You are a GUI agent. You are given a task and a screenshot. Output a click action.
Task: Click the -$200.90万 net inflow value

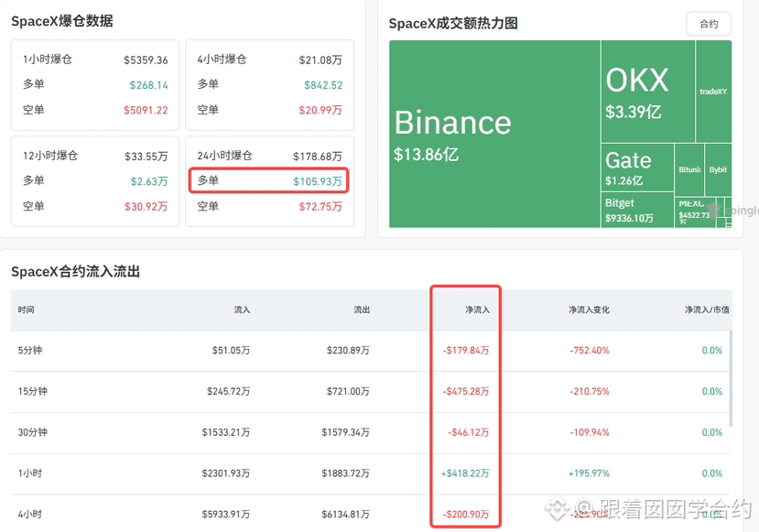pos(466,514)
